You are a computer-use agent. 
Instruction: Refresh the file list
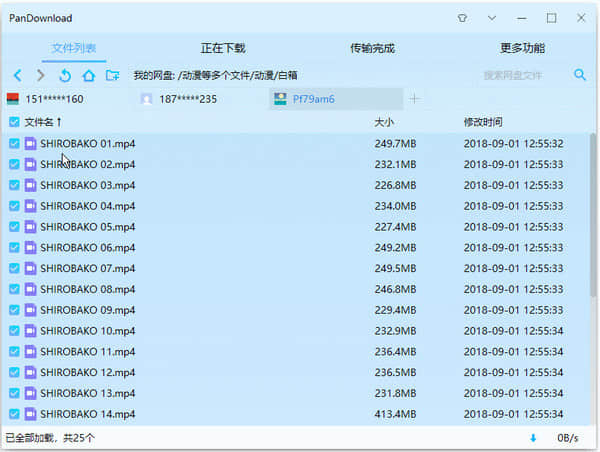pos(65,75)
